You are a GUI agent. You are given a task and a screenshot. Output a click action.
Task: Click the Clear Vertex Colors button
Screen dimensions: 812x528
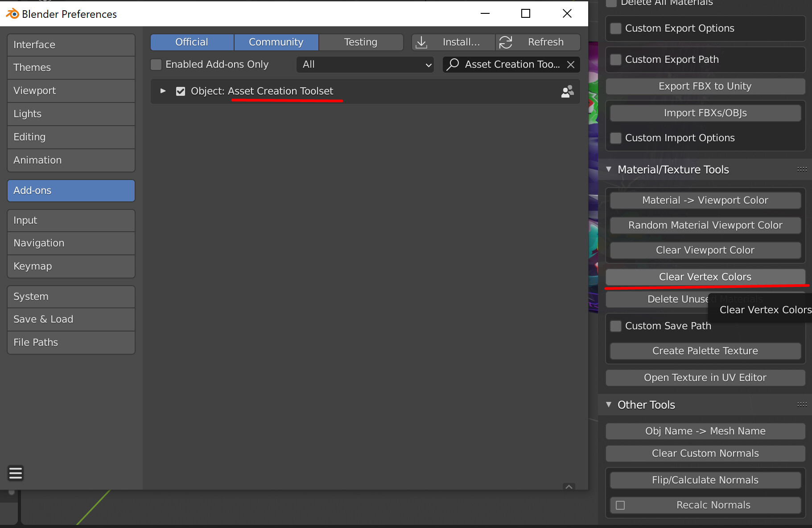pos(705,277)
